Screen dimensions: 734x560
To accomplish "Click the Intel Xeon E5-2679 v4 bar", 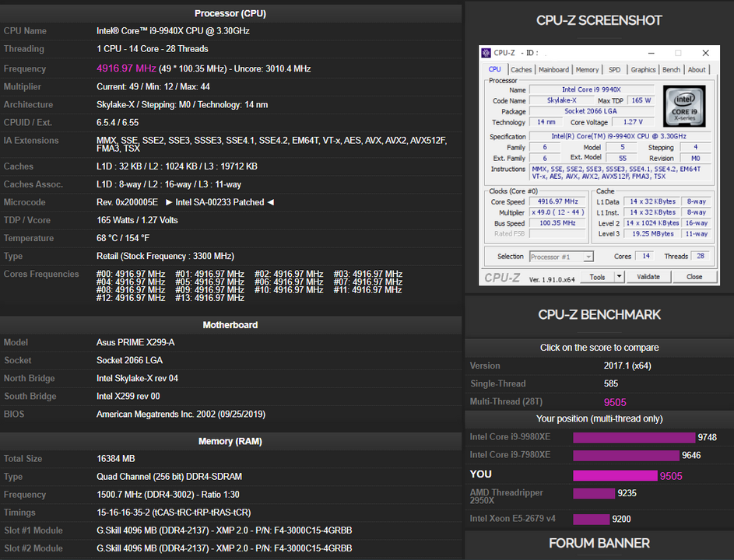I will point(592,519).
